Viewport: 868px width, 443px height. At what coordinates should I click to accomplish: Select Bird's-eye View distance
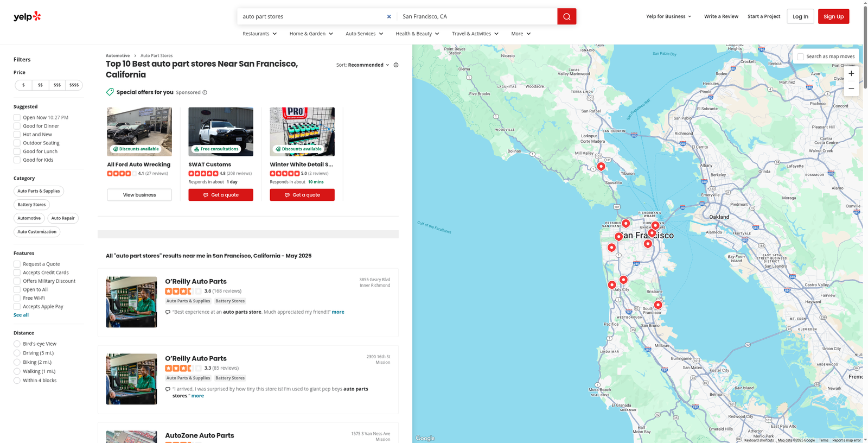tap(17, 344)
